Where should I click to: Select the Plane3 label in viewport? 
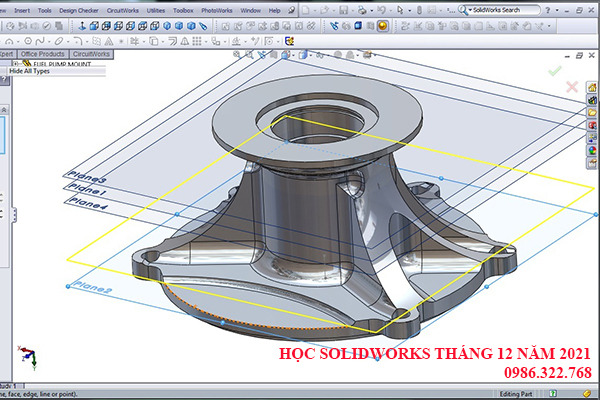pos(87,177)
